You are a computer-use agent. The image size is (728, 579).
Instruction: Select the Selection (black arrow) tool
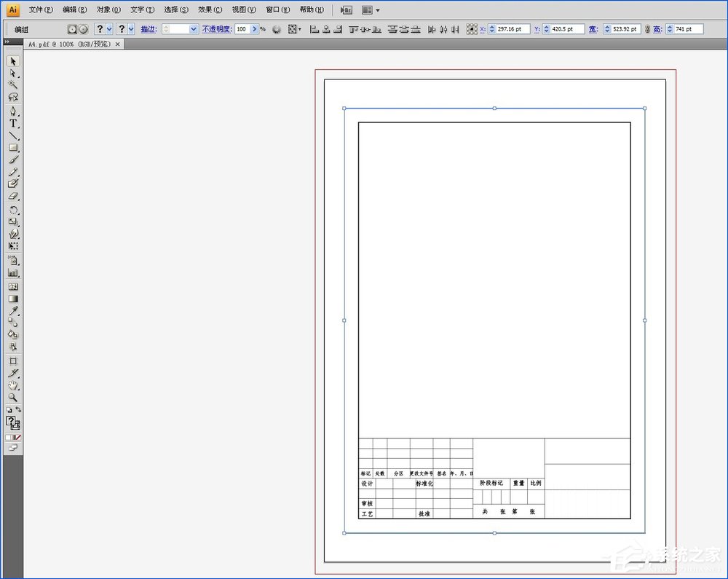[13, 62]
